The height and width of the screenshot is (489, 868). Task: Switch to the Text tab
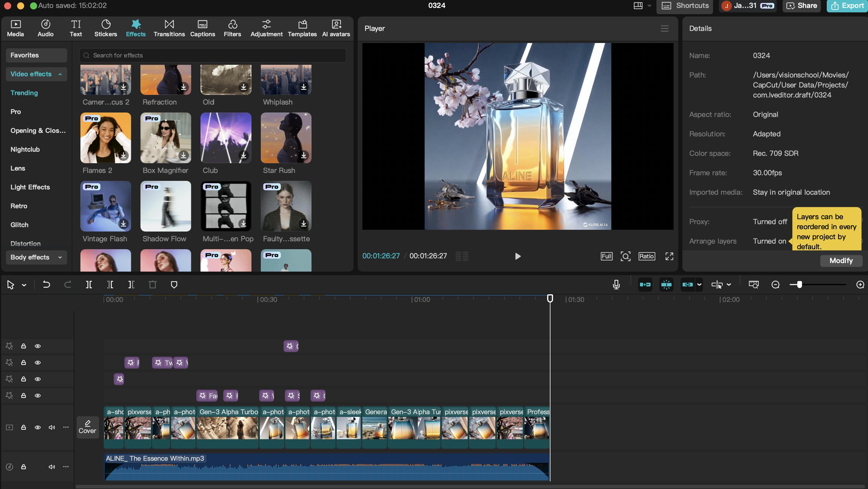click(x=76, y=28)
